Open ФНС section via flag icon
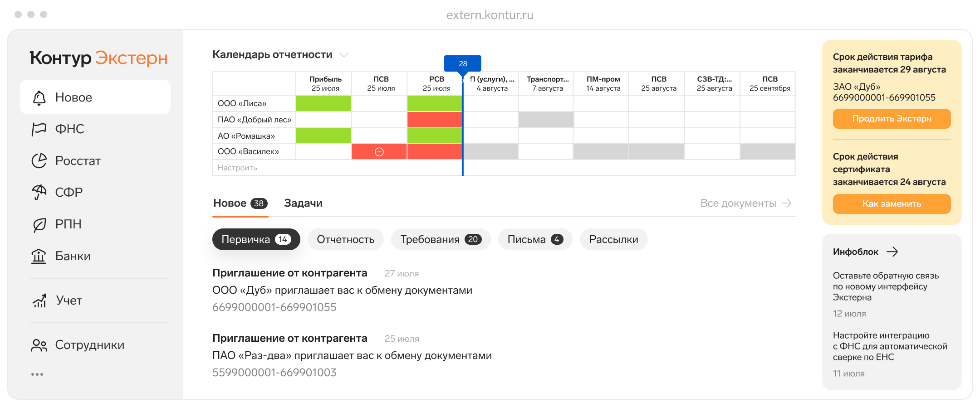Viewport: 980px width, 407px height. point(39,129)
